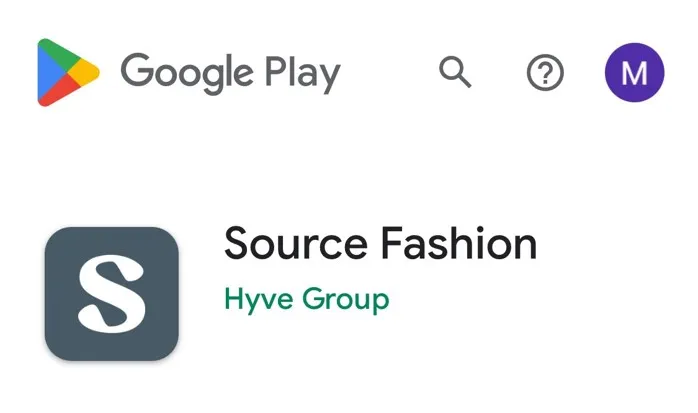
Task: Open the help center question mark icon
Action: point(545,73)
